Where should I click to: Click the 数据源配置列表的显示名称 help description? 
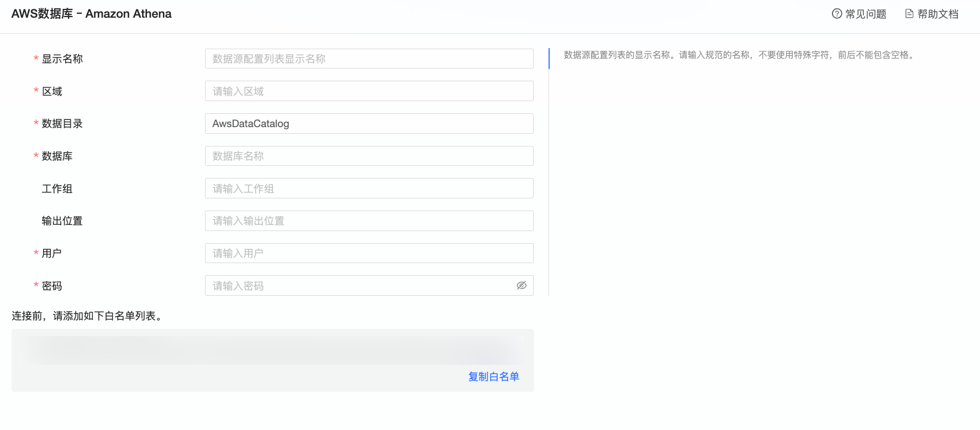pyautogui.click(x=740, y=55)
